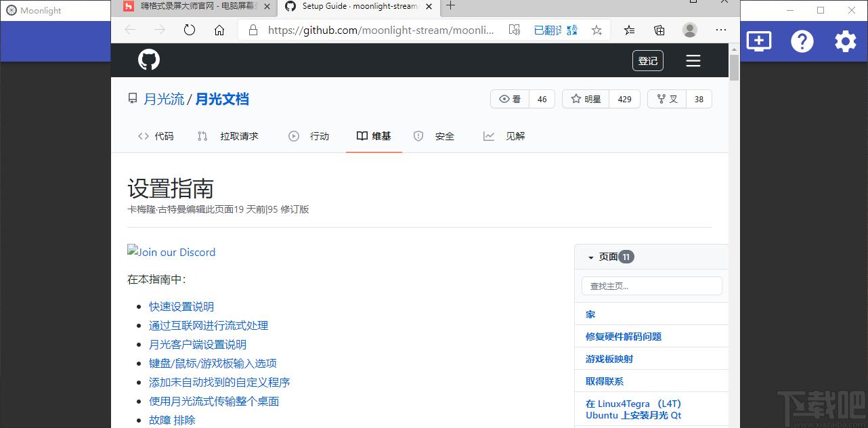Click the browser address bar URL
The image size is (868, 428).
381,30
